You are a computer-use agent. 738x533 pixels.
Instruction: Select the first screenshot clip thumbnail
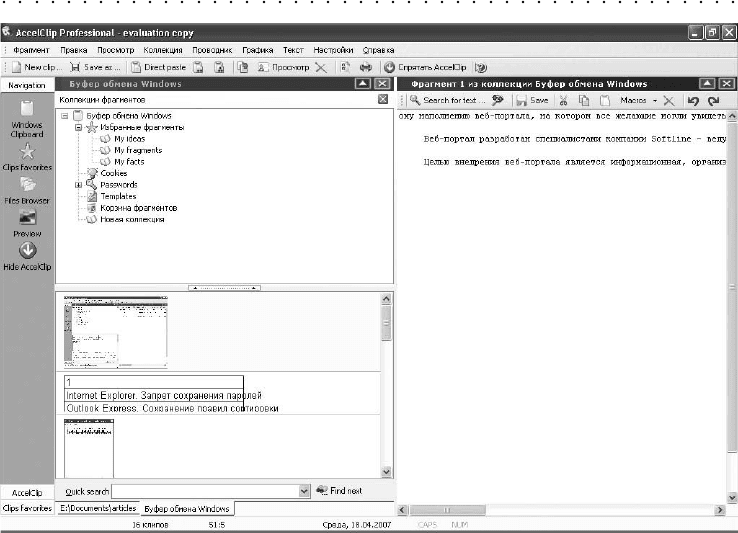pyautogui.click(x=116, y=331)
